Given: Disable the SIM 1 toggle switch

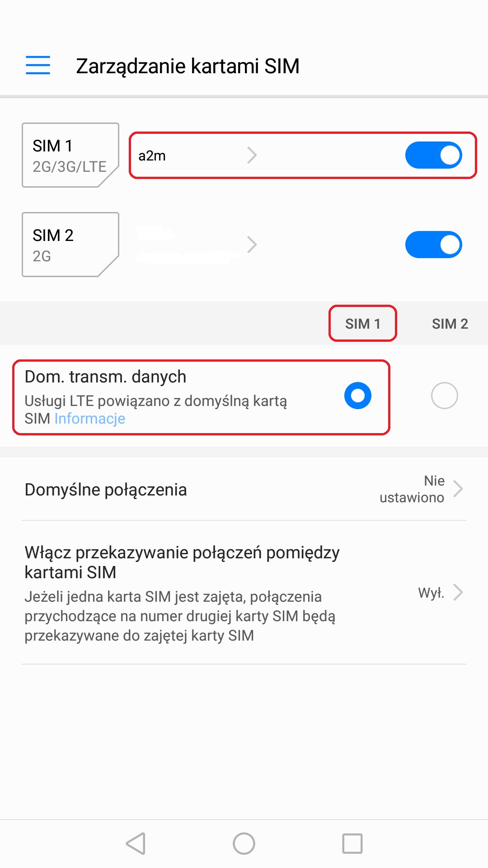Looking at the screenshot, I should click(x=433, y=155).
